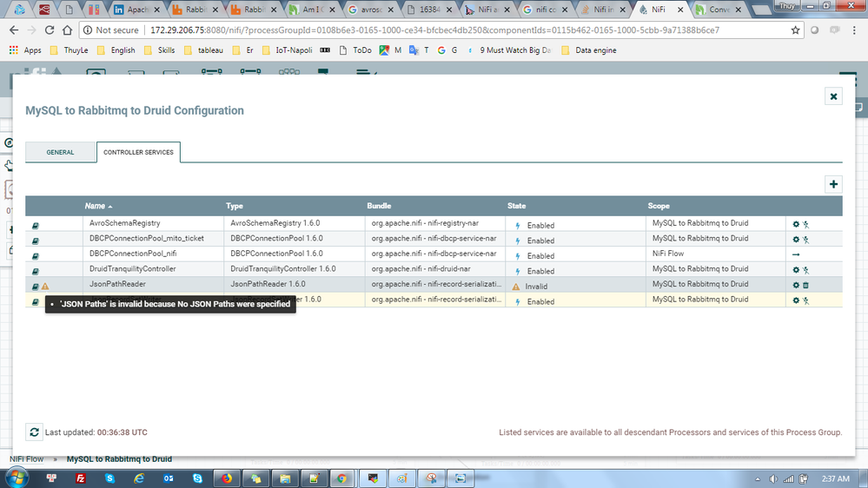Disable the AvroSchemaRegistry service
Image resolution: width=868 pixels, height=488 pixels.
pos(806,224)
